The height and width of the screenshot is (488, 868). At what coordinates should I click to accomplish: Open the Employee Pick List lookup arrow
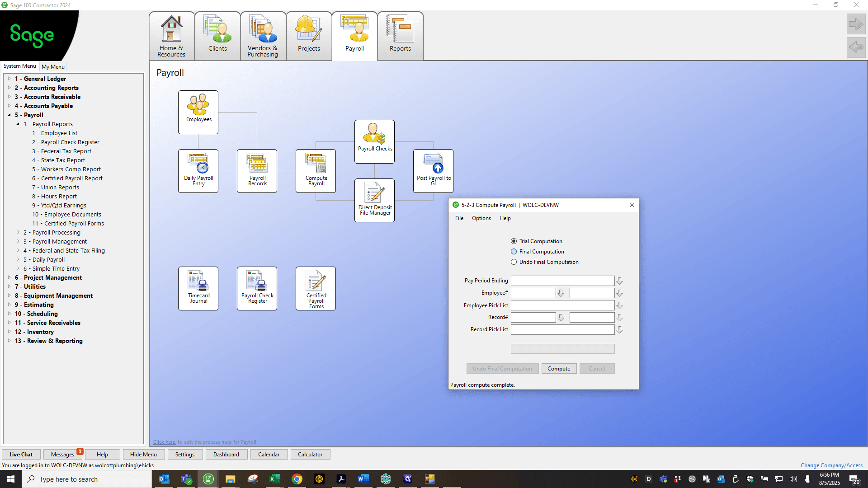(619, 305)
